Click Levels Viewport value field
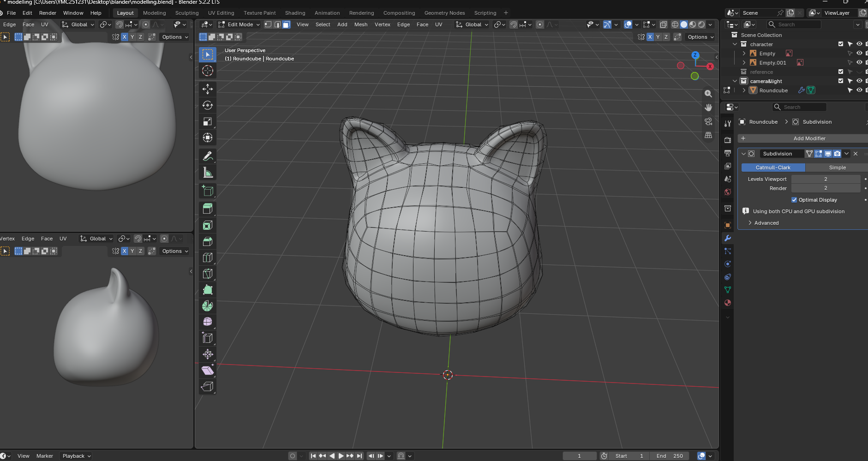This screenshot has height=461, width=868. (x=826, y=179)
